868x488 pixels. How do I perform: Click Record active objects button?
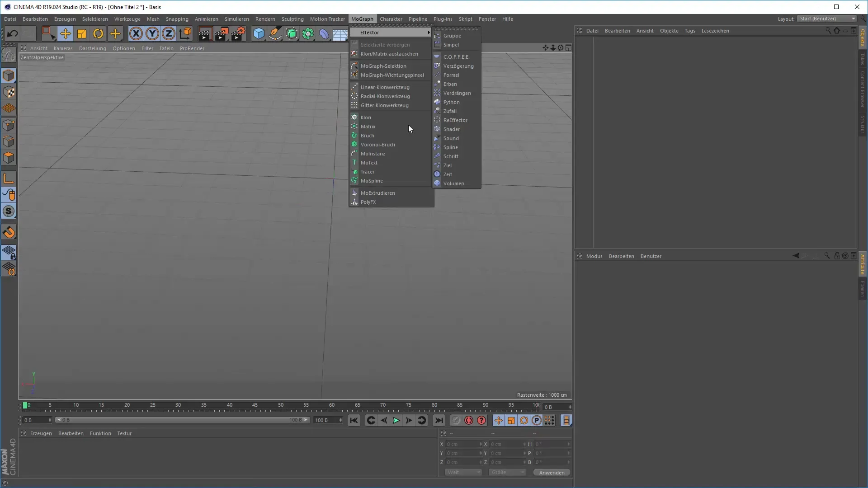click(x=456, y=421)
